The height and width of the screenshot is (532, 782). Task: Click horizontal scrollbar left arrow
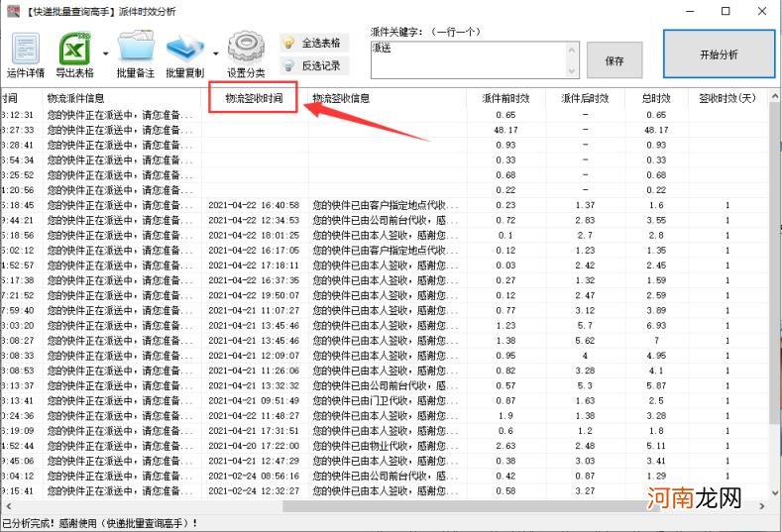[8, 506]
